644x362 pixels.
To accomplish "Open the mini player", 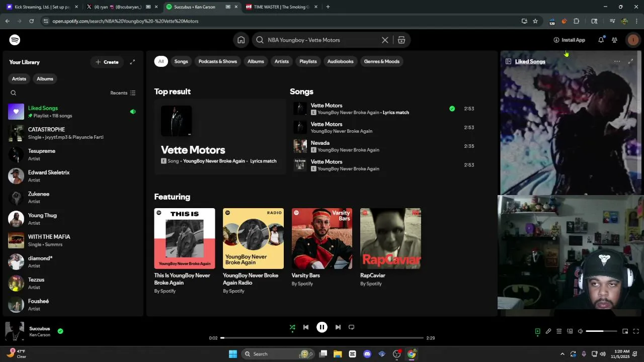I will tap(625, 331).
